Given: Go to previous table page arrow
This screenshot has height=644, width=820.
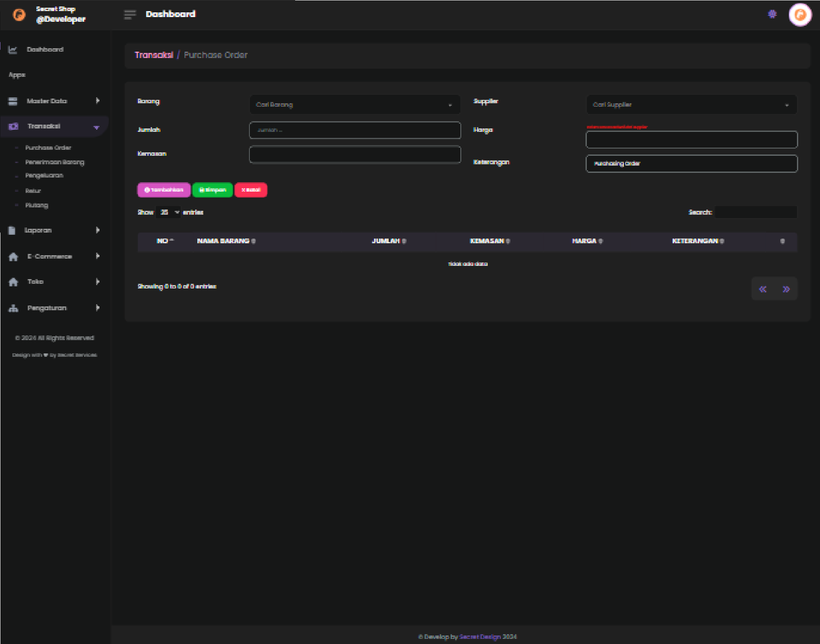Looking at the screenshot, I should click(763, 289).
